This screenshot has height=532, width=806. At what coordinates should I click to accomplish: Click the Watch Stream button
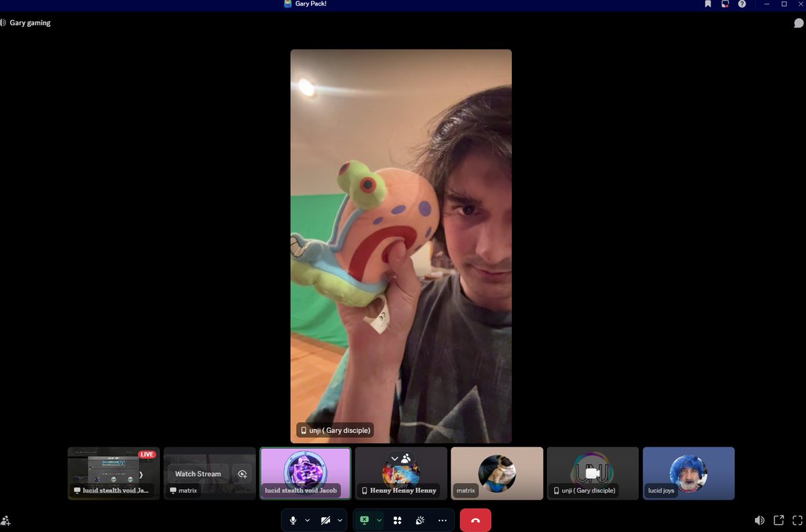point(198,474)
